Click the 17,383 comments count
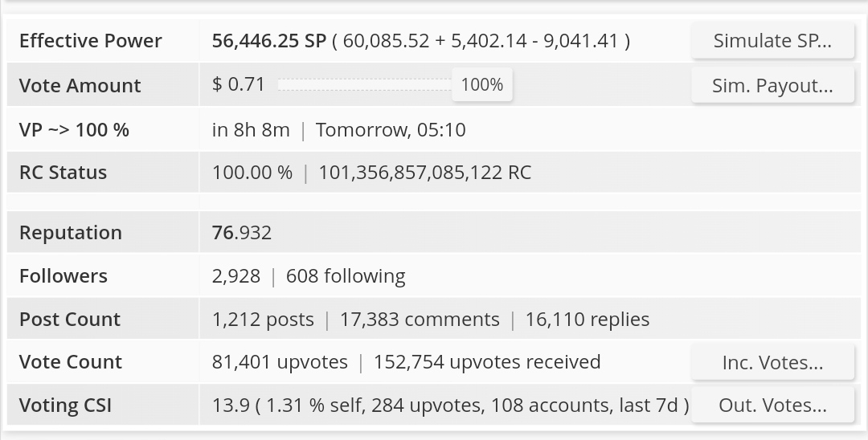The image size is (868, 440). click(x=420, y=320)
